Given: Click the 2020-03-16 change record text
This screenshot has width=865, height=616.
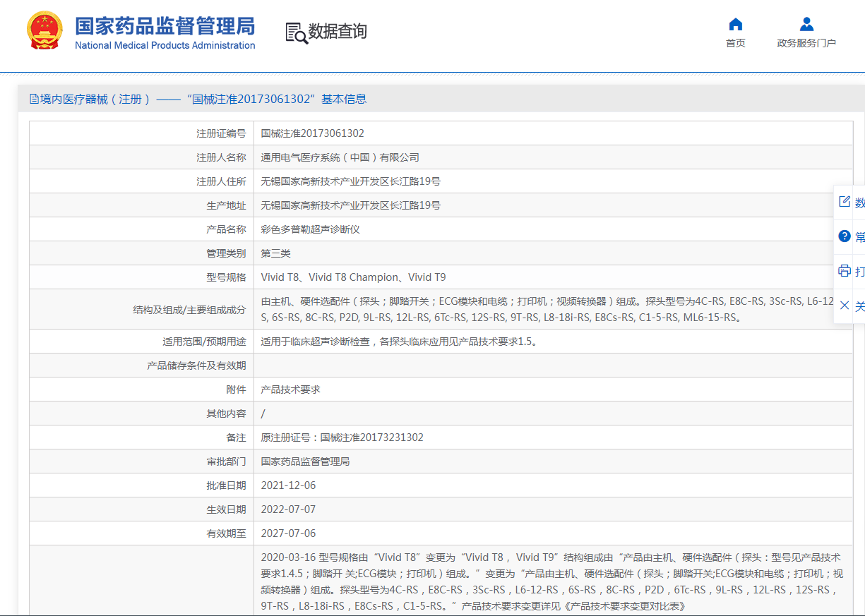Looking at the screenshot, I should [x=553, y=581].
